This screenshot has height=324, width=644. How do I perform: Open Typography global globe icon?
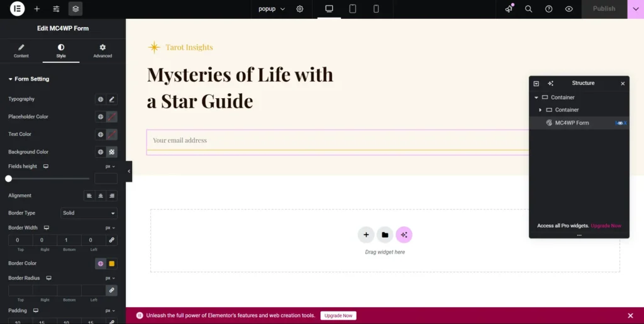coord(101,99)
